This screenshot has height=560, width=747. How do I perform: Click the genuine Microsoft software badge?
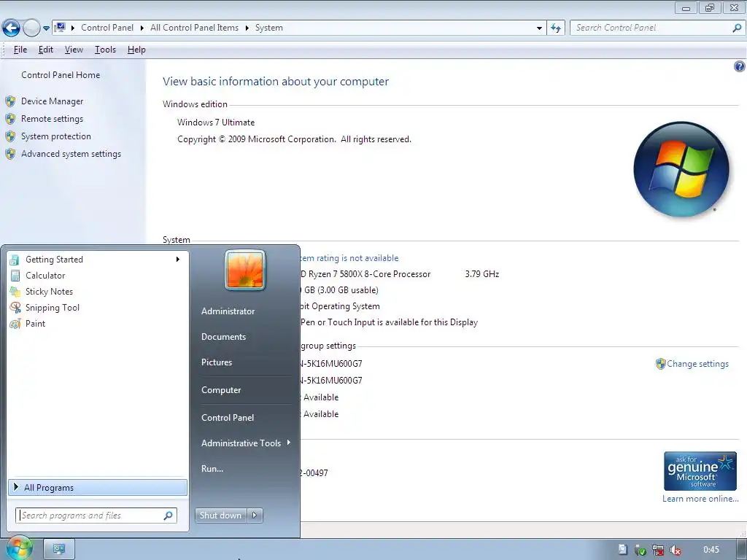700,471
